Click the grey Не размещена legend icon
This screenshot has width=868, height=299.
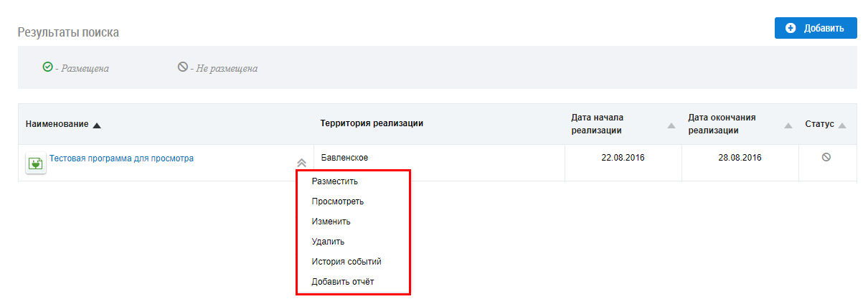[x=183, y=67]
